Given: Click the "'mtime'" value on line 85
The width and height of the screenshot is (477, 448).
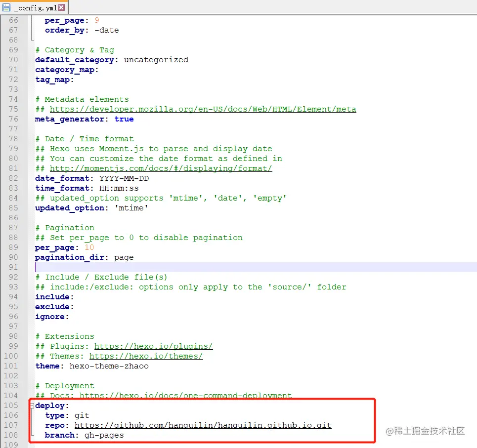Looking at the screenshot, I should coord(131,208).
